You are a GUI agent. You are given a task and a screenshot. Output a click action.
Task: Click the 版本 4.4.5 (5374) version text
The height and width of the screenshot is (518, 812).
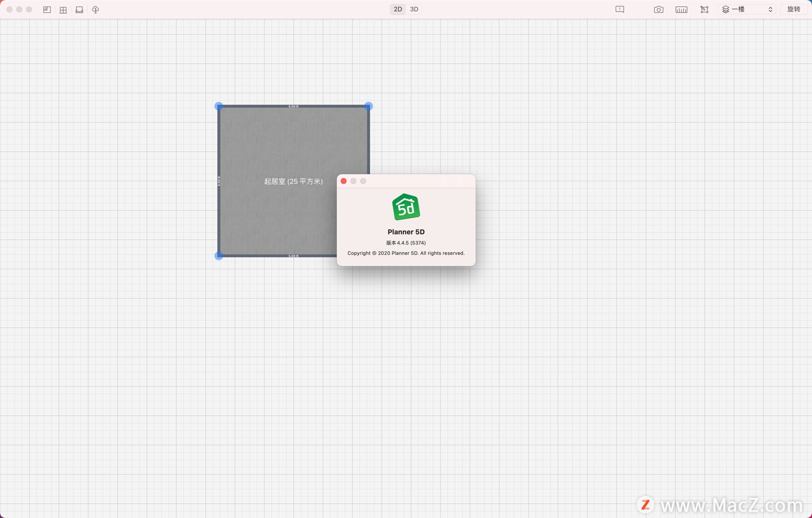tap(406, 243)
